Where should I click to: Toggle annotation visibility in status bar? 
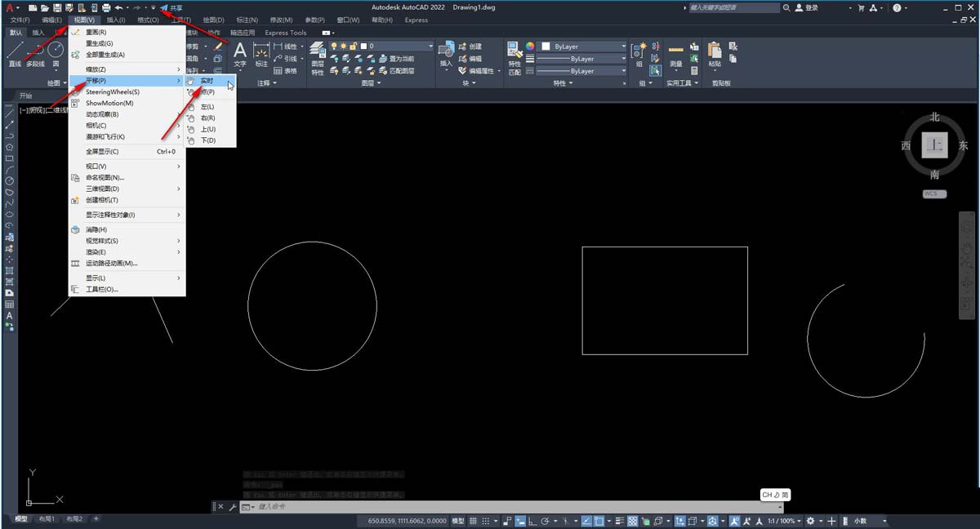click(x=734, y=520)
